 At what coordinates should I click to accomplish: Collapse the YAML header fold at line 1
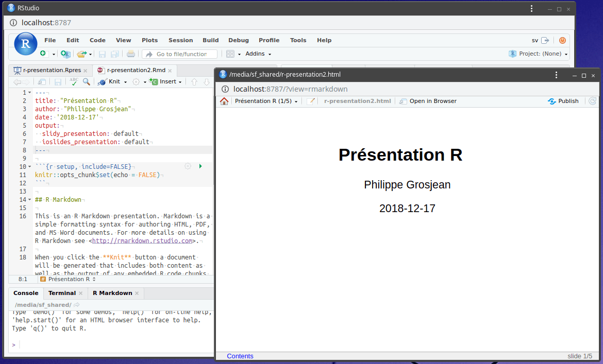[x=29, y=93]
